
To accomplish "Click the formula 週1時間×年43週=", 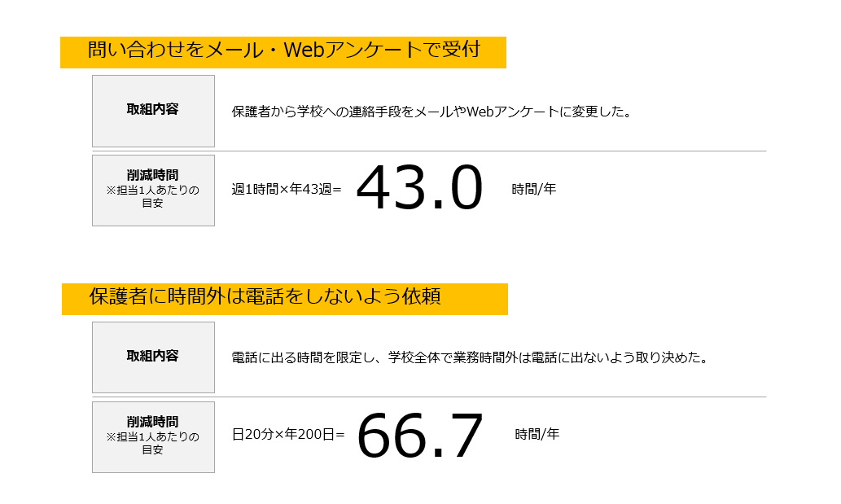I will pos(287,190).
